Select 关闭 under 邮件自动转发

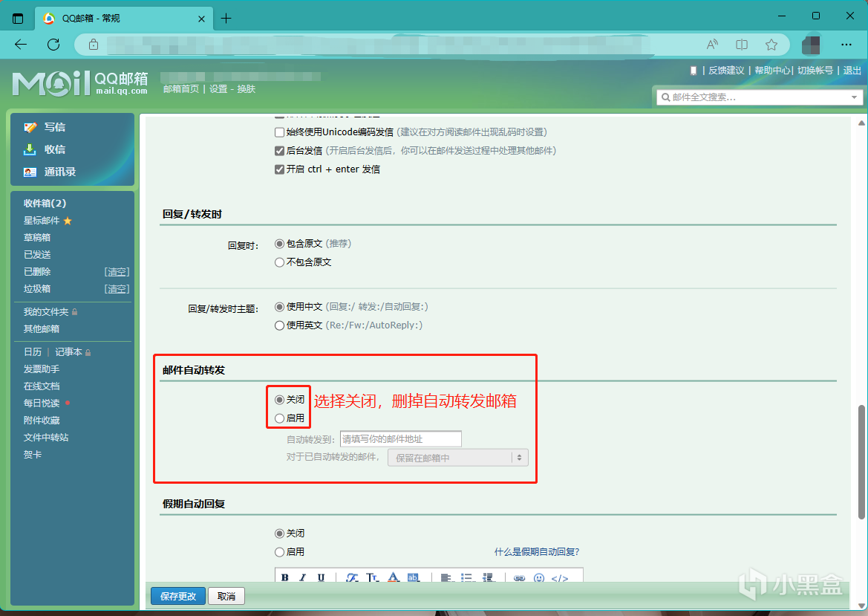tap(279, 400)
